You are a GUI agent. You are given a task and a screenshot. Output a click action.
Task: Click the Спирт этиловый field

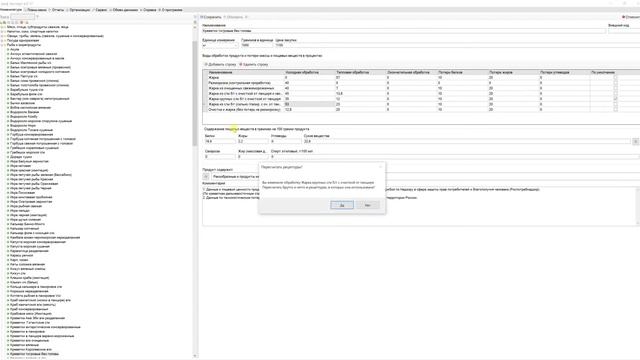tap(455, 156)
